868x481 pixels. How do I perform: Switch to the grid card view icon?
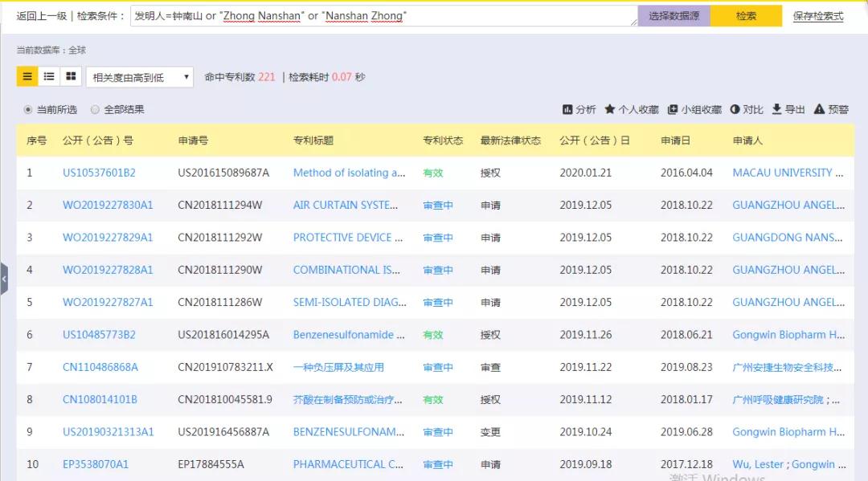point(69,76)
